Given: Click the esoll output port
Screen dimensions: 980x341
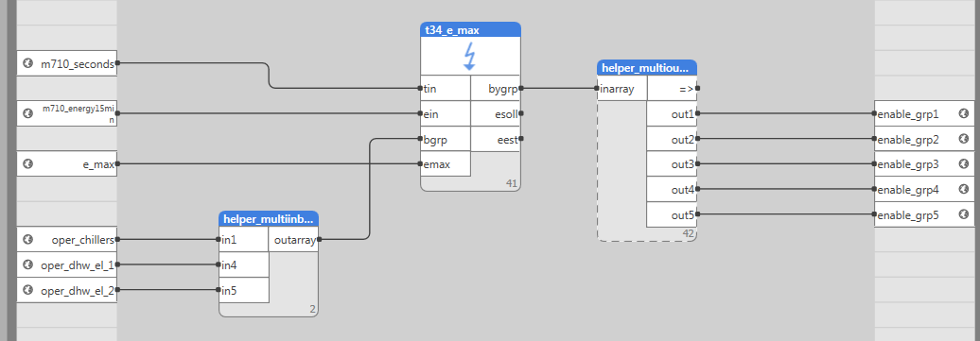Looking at the screenshot, I should tap(520, 113).
